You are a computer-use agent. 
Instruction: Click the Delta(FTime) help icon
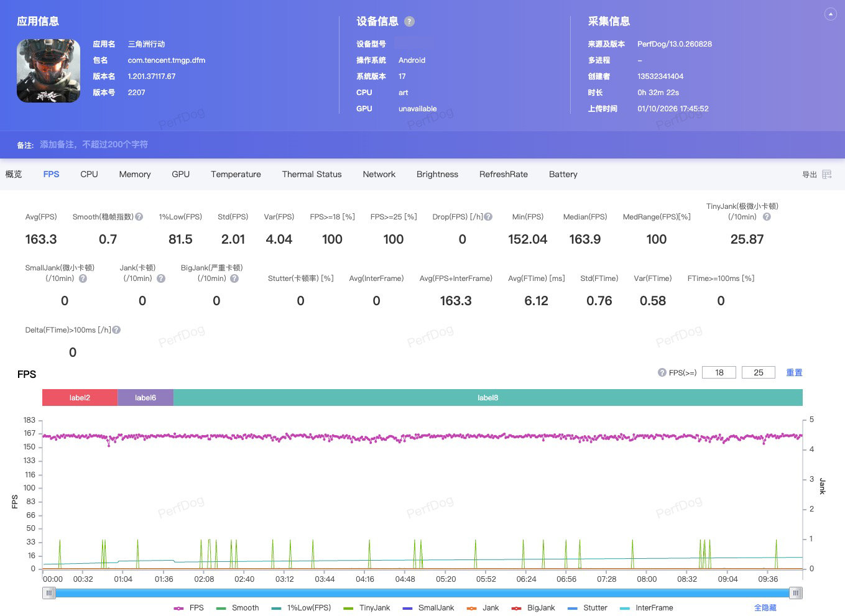[116, 330]
